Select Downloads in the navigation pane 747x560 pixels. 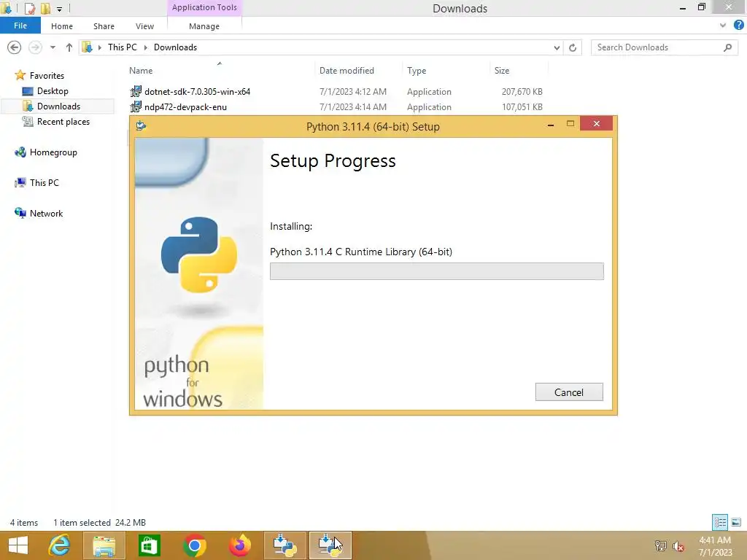pos(58,106)
